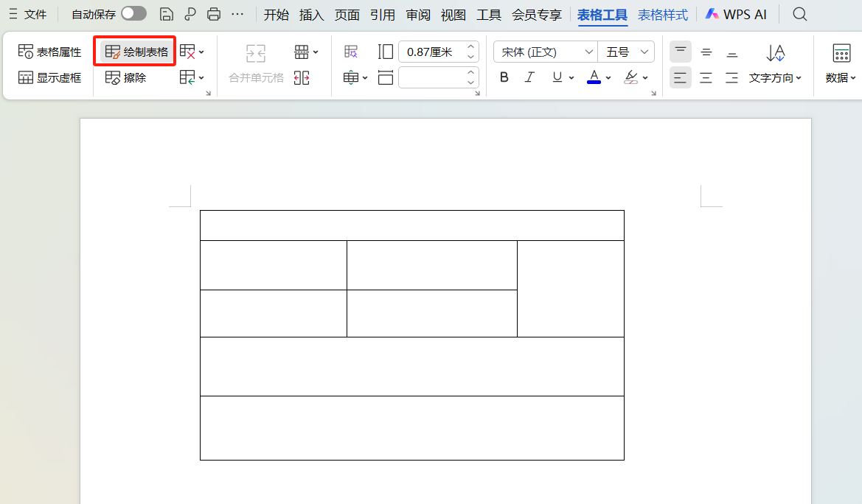Open the font name 宋体 combo box
This screenshot has width=862, height=504.
pos(544,52)
